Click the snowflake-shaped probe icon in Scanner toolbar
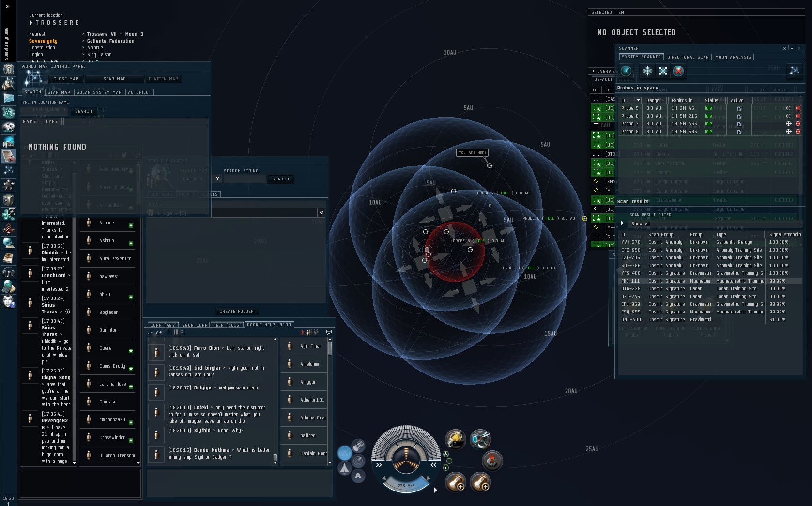 [647, 71]
